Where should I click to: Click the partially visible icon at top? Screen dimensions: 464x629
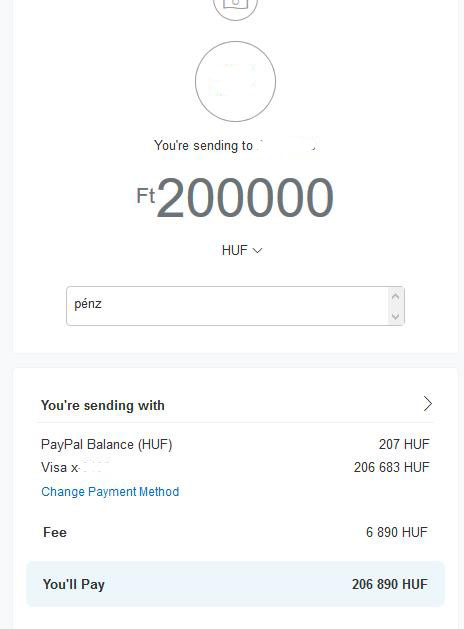(x=235, y=7)
